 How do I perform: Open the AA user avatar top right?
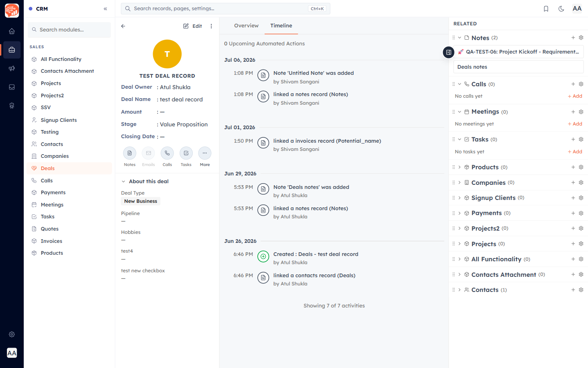[x=577, y=9]
